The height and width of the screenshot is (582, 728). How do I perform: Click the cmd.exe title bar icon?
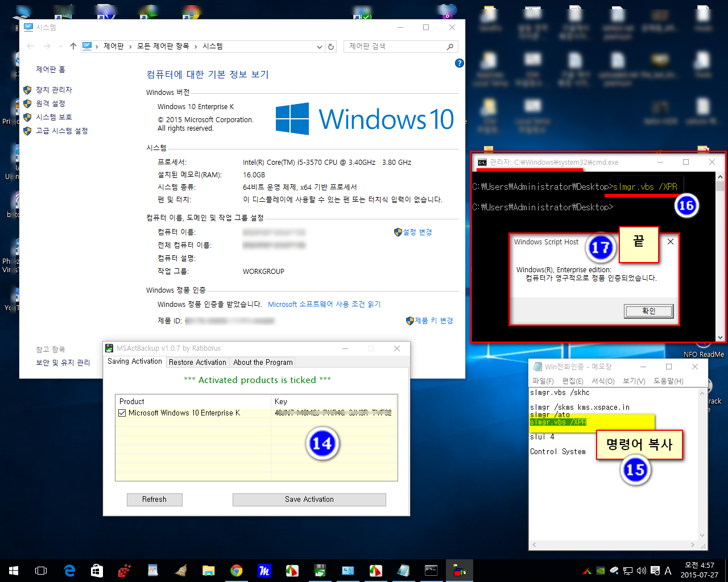click(x=482, y=162)
